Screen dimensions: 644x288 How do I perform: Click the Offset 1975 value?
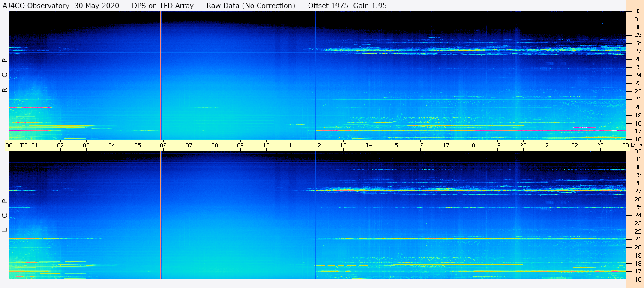pyautogui.click(x=328, y=6)
